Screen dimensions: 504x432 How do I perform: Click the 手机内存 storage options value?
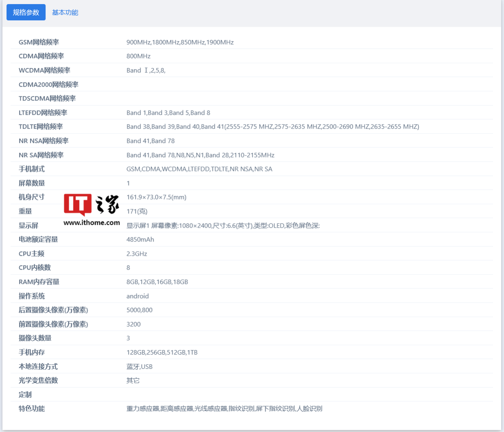coord(162,352)
